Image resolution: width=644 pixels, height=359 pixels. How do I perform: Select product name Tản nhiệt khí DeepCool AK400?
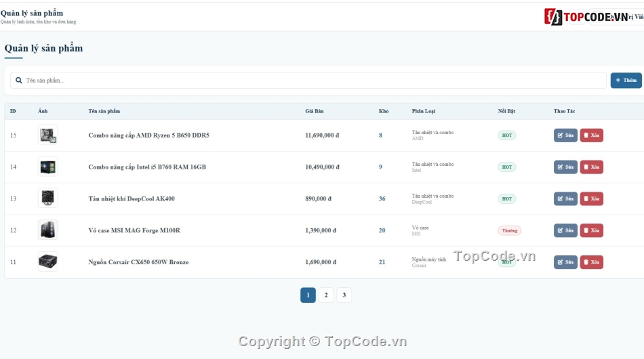pos(132,198)
